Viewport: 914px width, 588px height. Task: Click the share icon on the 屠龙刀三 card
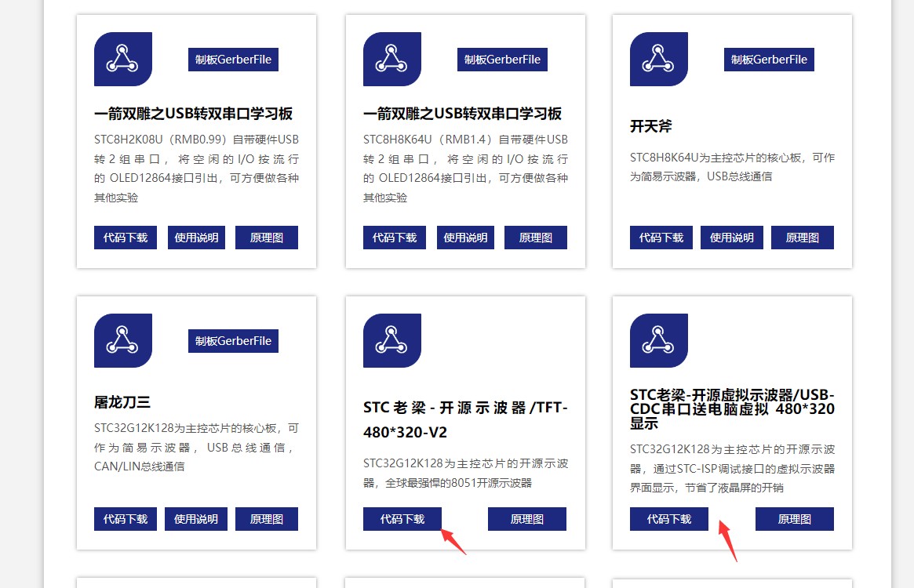[123, 340]
